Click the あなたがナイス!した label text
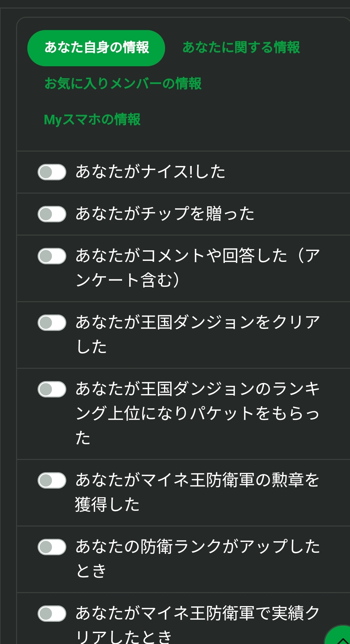The width and height of the screenshot is (350, 644). pos(150,172)
